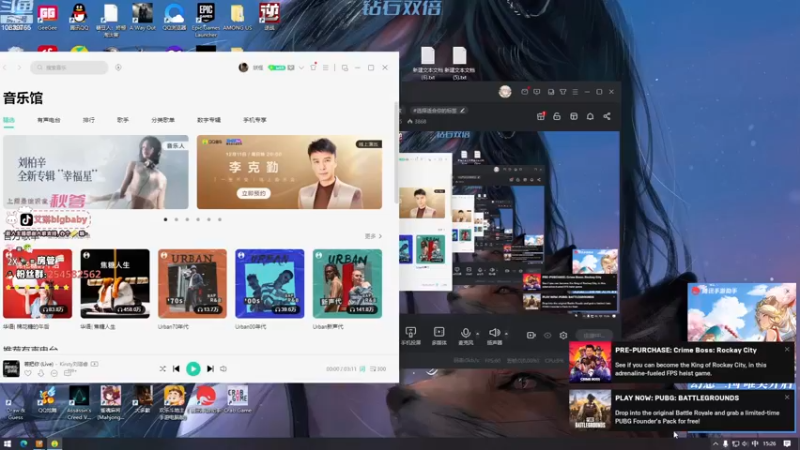The width and height of the screenshot is (800, 450).
Task: Dismiss the PUBG: BATTLEGROUNDS notification
Action: [787, 397]
